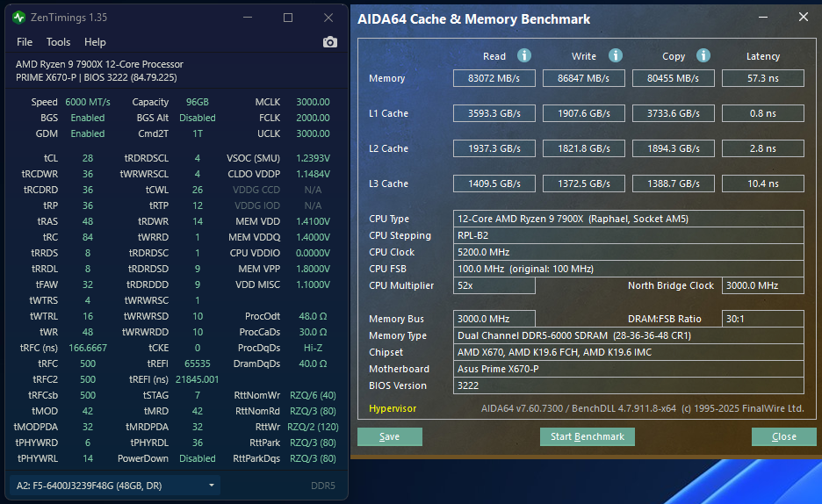The image size is (822, 504).
Task: Click the Motherboard Asus Prime X670-P field
Action: (629, 369)
